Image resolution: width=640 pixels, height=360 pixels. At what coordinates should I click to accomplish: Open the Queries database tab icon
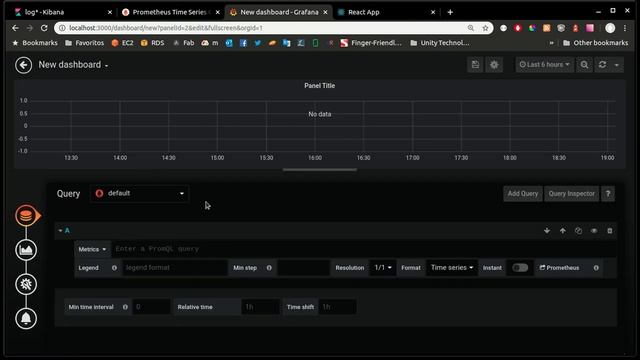(26, 216)
